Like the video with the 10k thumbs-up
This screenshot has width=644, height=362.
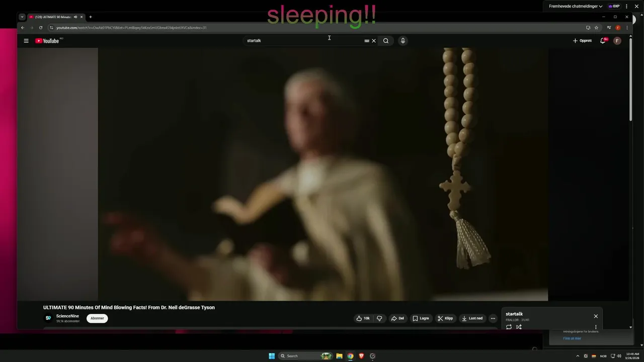point(363,318)
